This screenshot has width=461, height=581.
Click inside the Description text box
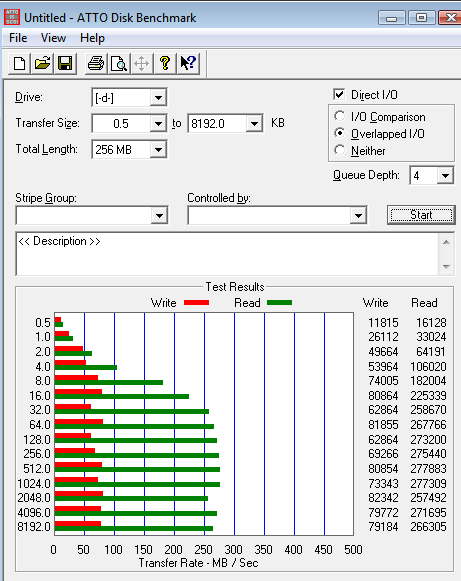coord(227,254)
